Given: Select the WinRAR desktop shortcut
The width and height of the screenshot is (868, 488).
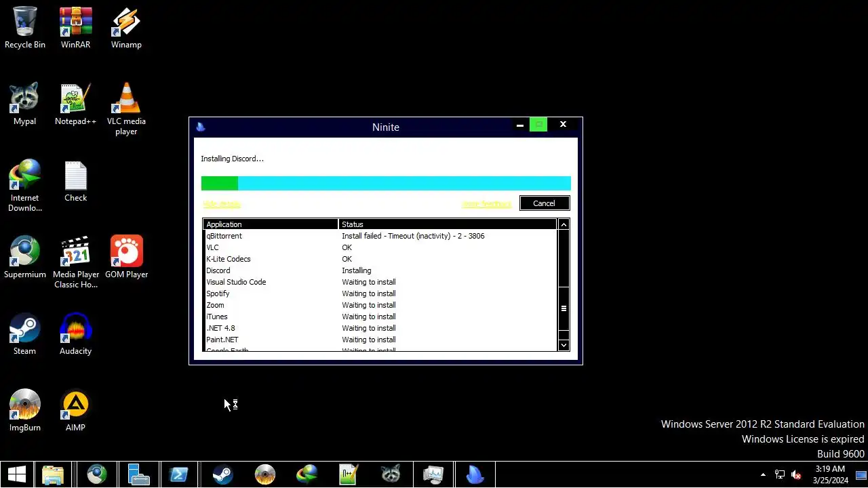Looking at the screenshot, I should (75, 28).
